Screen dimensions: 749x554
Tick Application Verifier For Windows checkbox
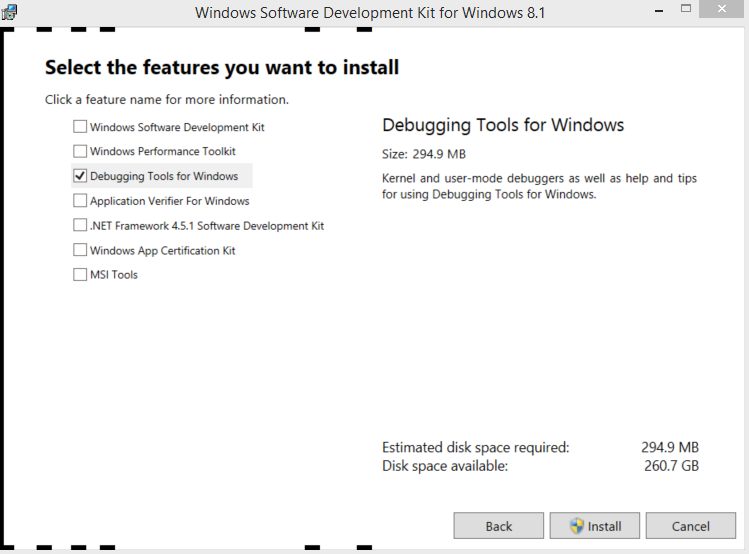click(80, 201)
